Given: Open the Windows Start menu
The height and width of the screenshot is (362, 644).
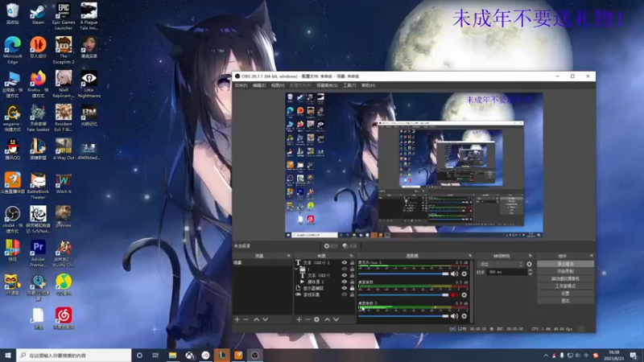Looking at the screenshot, I should pyautogui.click(x=8, y=355).
